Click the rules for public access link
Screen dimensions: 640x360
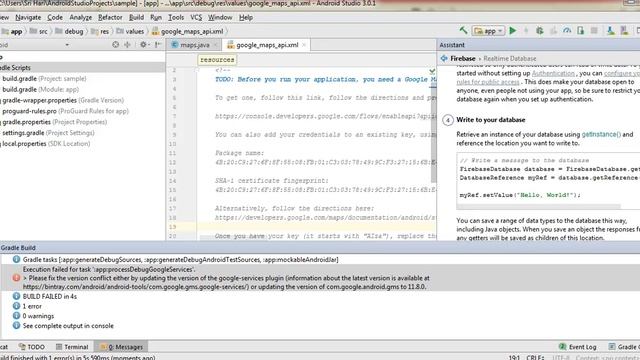click(x=488, y=82)
